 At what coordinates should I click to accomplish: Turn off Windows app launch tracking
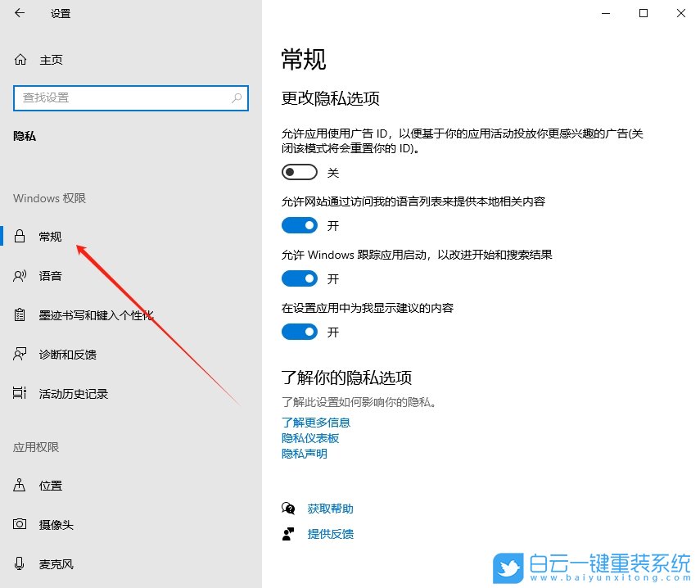pyautogui.click(x=299, y=278)
